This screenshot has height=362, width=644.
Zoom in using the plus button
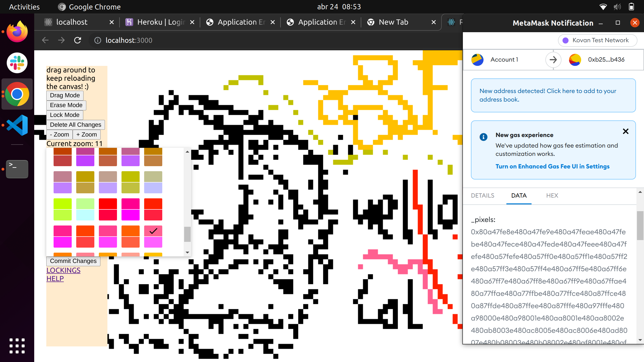[87, 134]
